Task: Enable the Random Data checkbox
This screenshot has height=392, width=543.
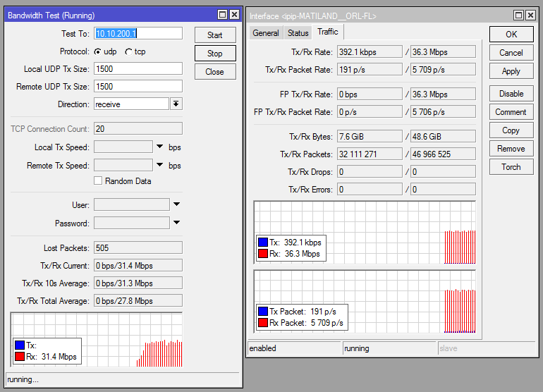Action: 99,181
